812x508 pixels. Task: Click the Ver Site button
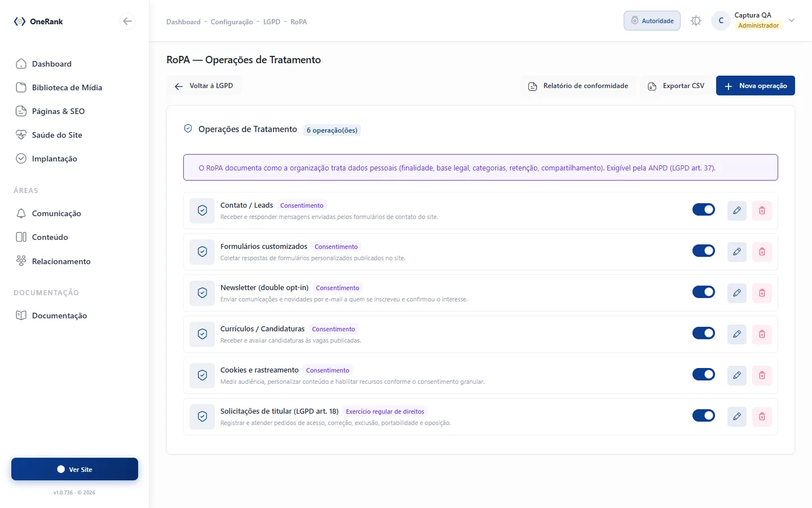coord(74,469)
